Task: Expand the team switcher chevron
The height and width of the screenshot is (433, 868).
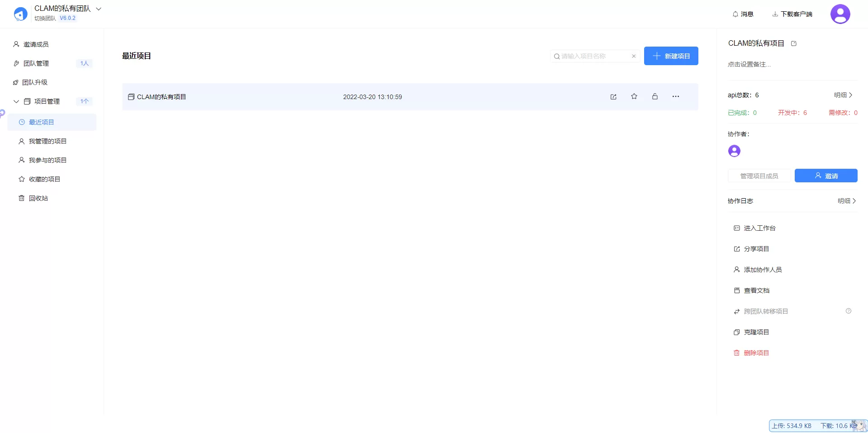Action: click(x=99, y=9)
